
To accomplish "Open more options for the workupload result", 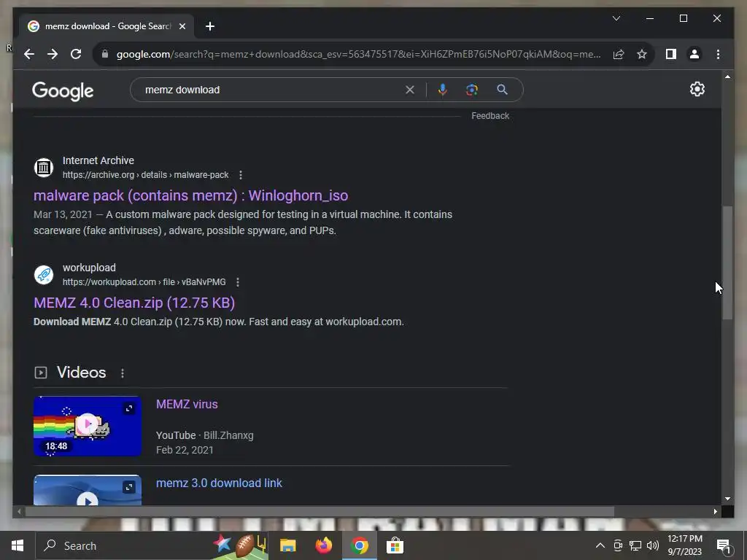I will (x=238, y=282).
